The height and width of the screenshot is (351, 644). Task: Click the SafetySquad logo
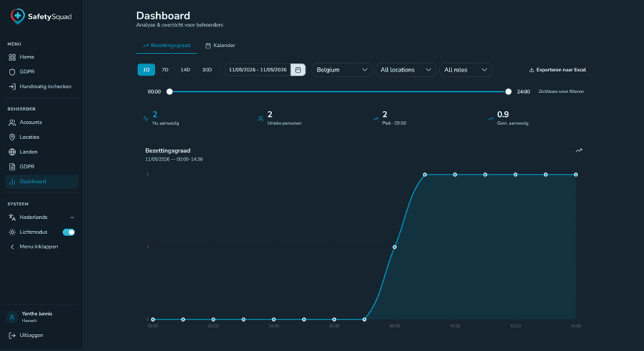(x=40, y=16)
